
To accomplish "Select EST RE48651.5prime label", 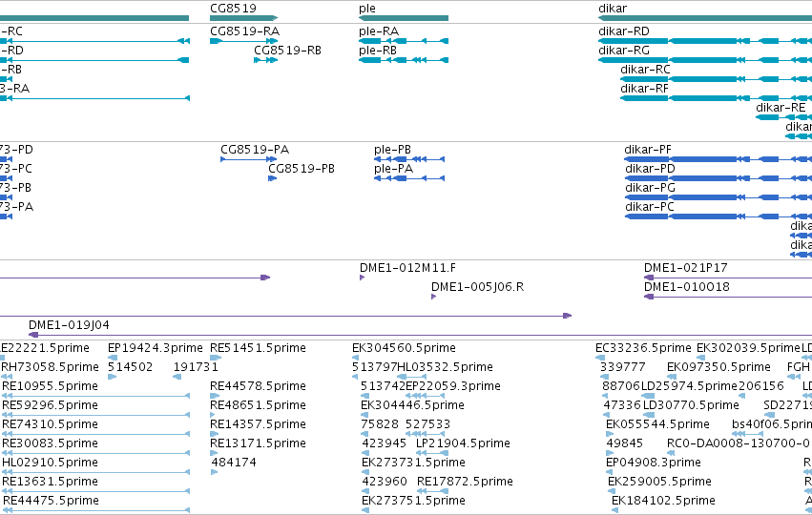I will click(x=258, y=405).
